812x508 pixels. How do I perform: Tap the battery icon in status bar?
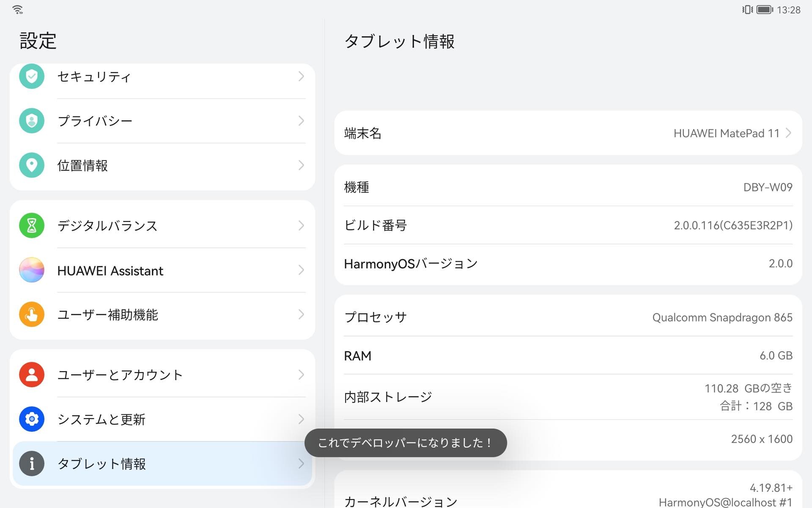(765, 9)
